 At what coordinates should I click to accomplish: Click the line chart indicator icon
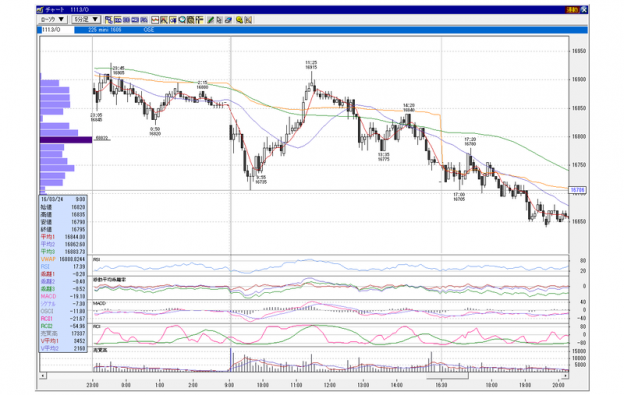point(155,20)
